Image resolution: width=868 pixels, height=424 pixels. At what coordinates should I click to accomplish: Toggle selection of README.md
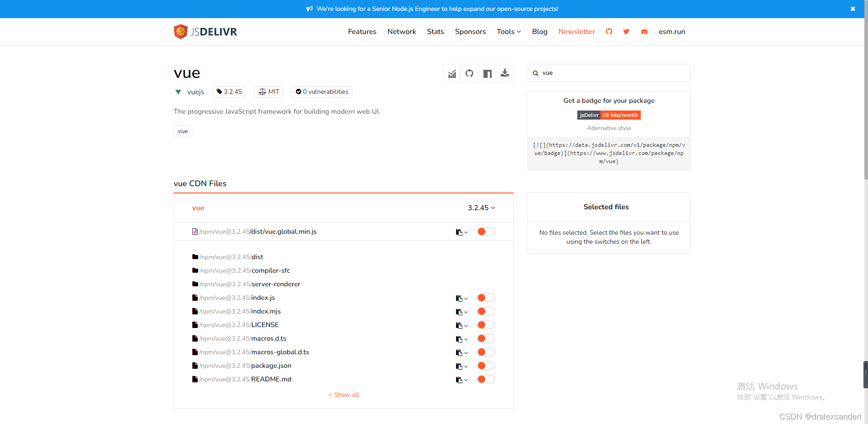coord(486,379)
